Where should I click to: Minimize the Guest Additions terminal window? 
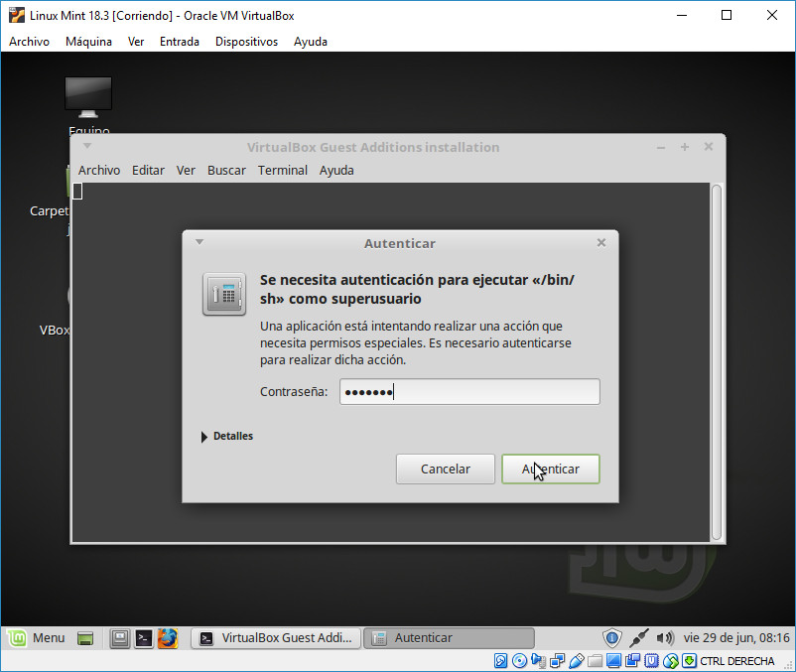pos(661,147)
